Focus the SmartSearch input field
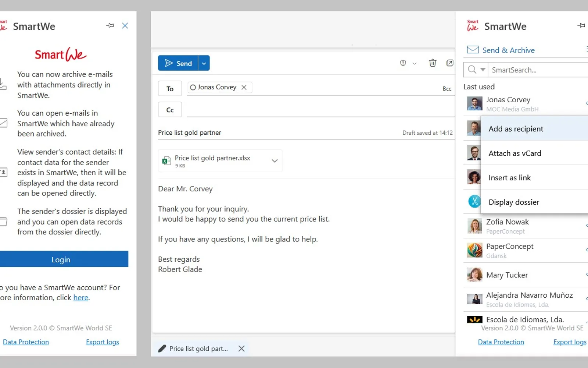588x368 pixels. pyautogui.click(x=538, y=70)
